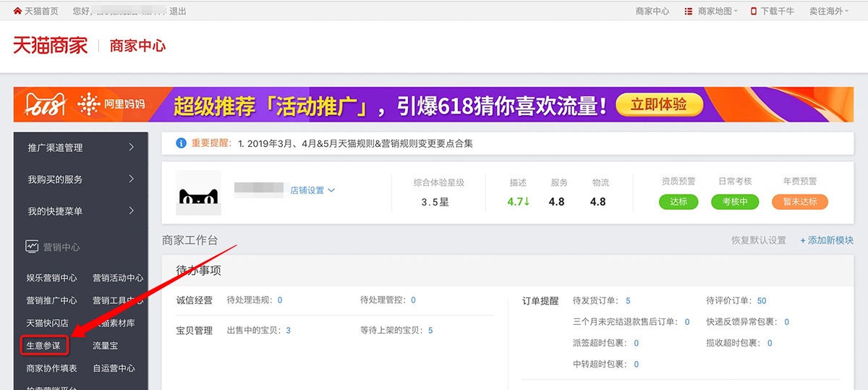Image resolution: width=868 pixels, height=390 pixels.
Task: Click 待发货订单 count 5
Action: [628, 300]
